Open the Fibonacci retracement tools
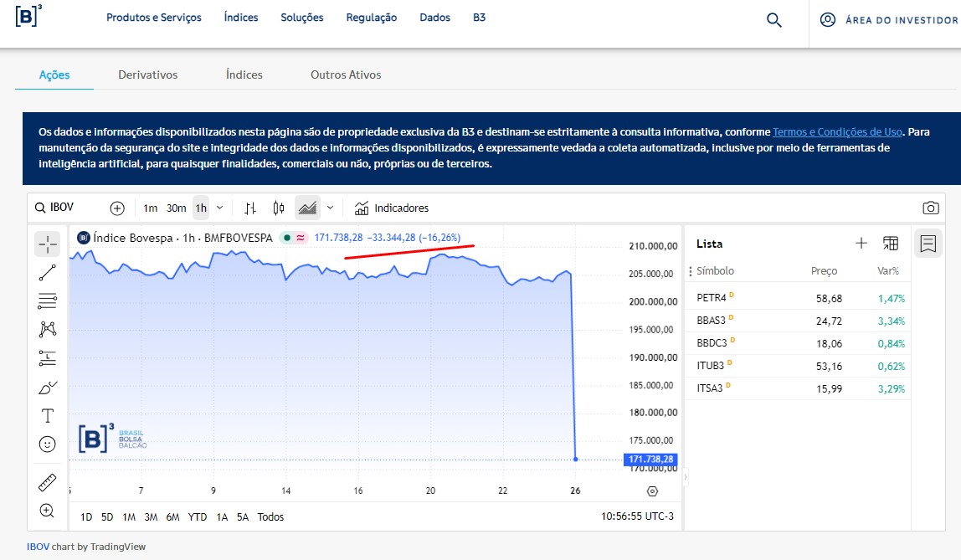The height and width of the screenshot is (560, 961). tap(47, 301)
